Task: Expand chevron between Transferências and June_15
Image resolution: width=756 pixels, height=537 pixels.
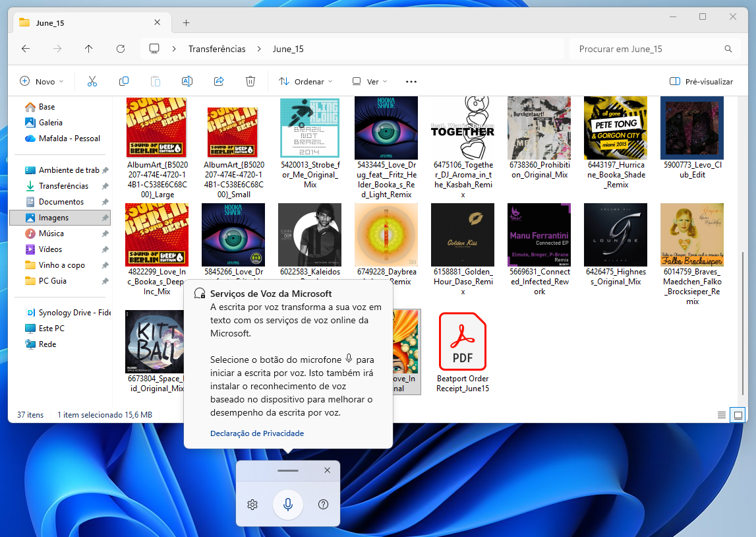Action: [x=260, y=49]
